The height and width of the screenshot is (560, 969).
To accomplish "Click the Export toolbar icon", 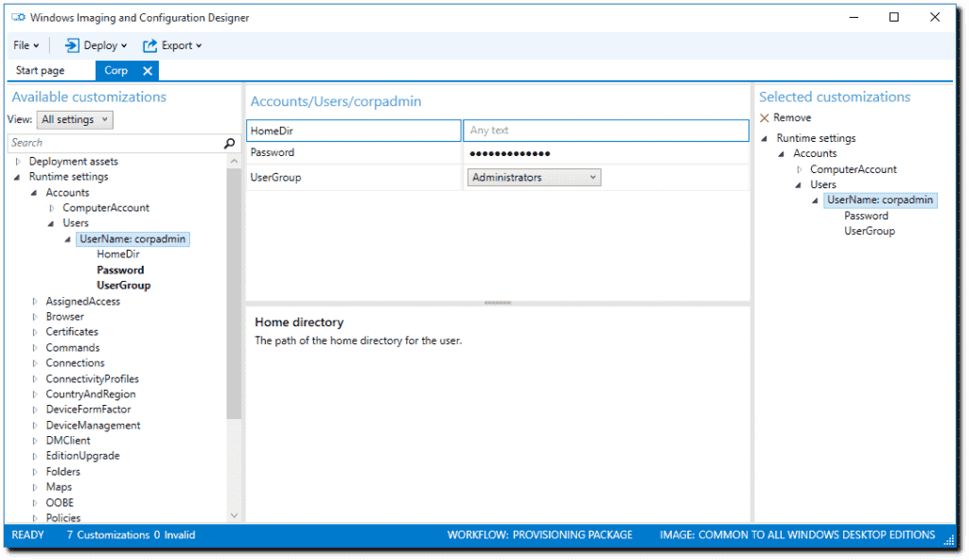I will (x=150, y=45).
